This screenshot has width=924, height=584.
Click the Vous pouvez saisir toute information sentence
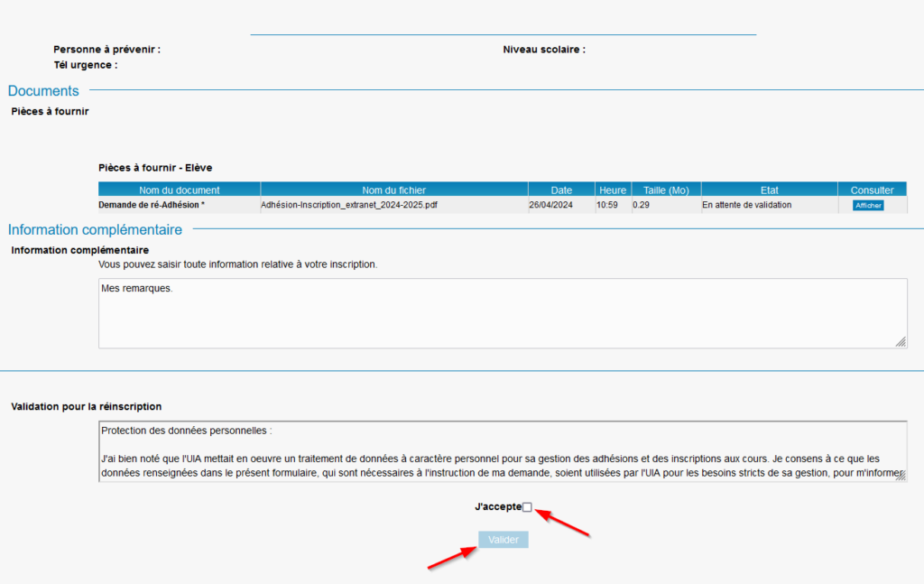pyautogui.click(x=237, y=264)
